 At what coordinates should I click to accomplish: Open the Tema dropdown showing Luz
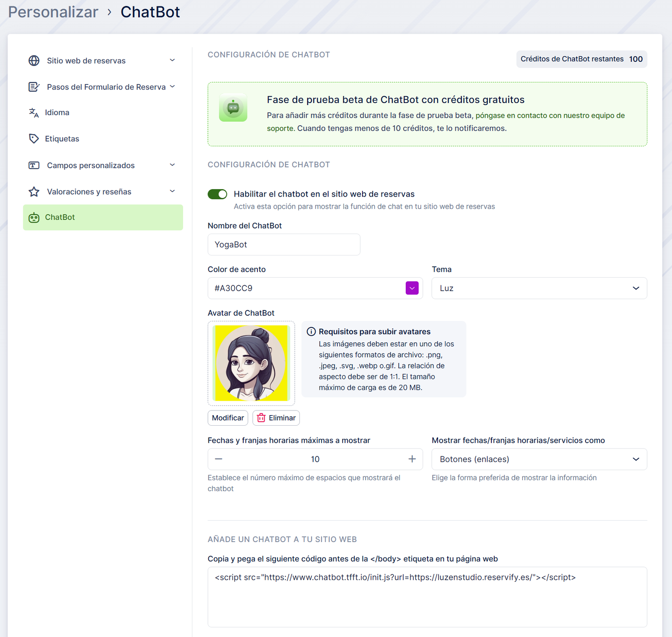539,288
